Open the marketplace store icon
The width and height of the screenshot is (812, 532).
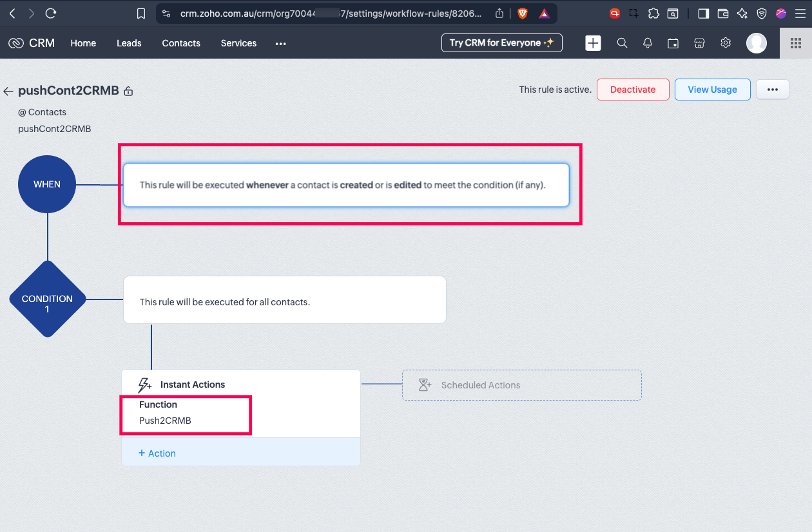(x=699, y=43)
